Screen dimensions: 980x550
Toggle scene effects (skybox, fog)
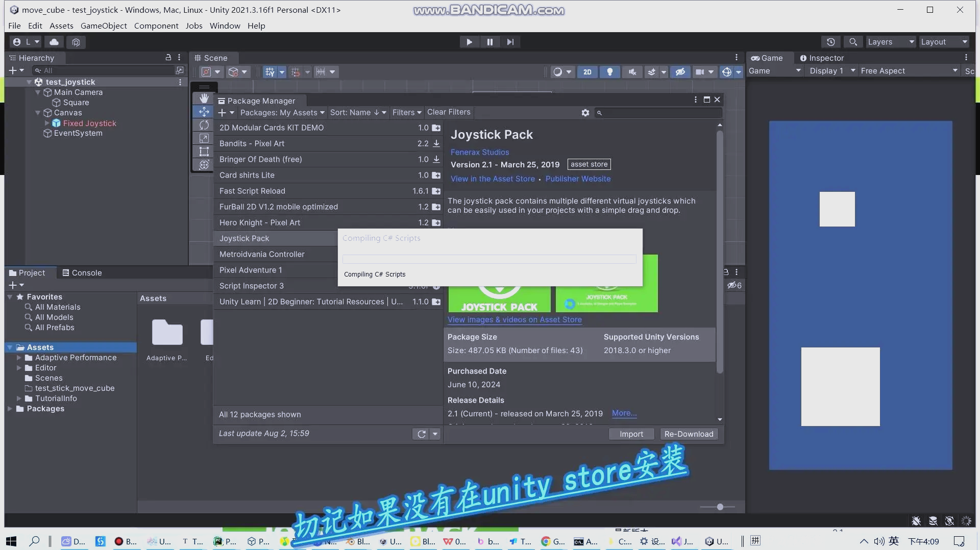(x=652, y=72)
